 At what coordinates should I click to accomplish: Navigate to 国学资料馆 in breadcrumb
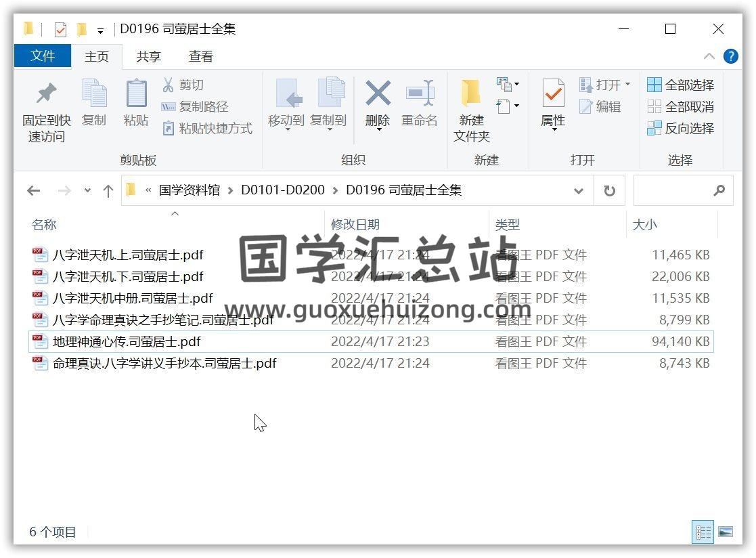[x=190, y=191]
